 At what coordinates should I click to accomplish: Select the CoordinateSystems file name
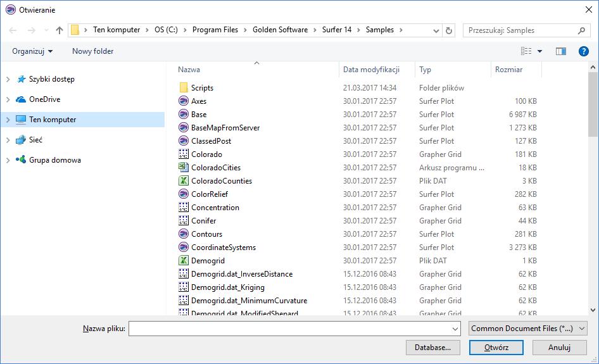224,248
